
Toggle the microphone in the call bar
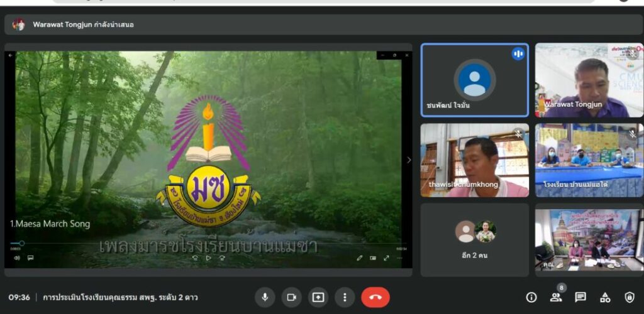[265, 297]
